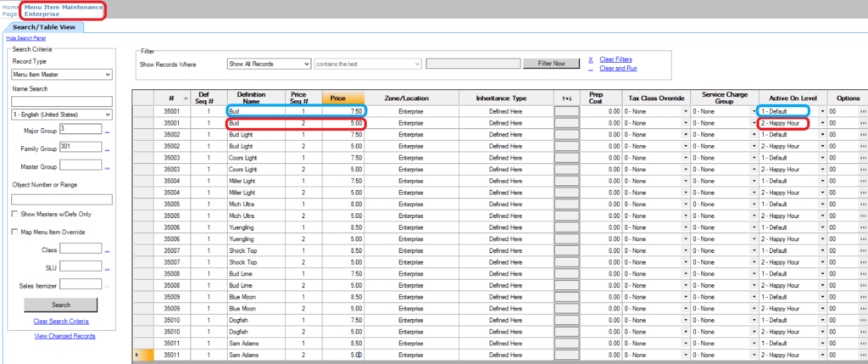Go to the Home Page tab

click(x=10, y=10)
